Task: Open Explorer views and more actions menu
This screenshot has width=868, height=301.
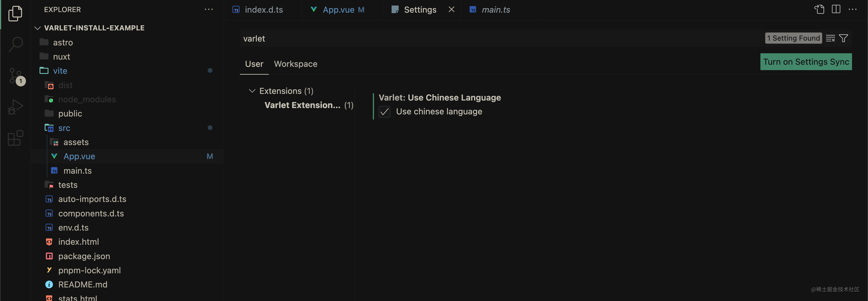Action: click(209, 9)
